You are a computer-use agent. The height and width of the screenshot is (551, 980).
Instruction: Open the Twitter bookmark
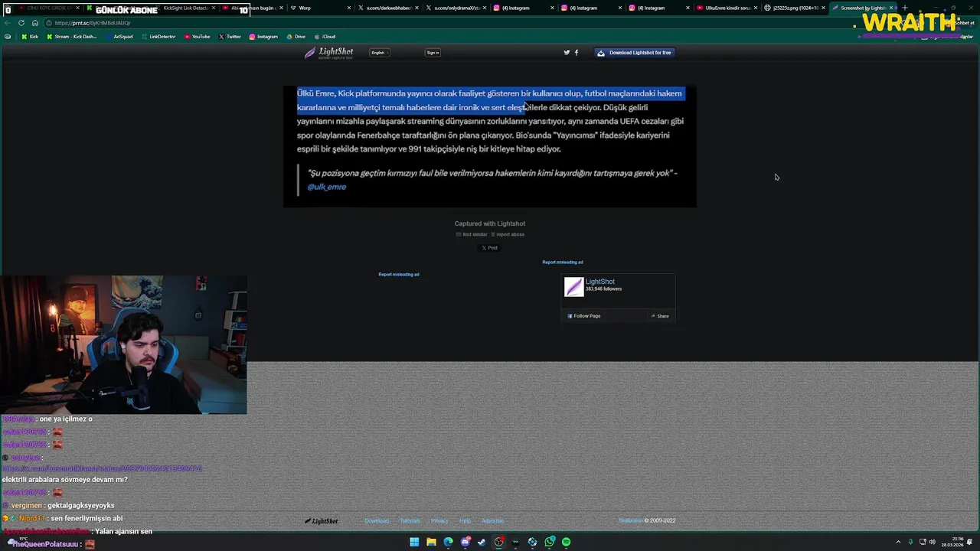point(230,37)
